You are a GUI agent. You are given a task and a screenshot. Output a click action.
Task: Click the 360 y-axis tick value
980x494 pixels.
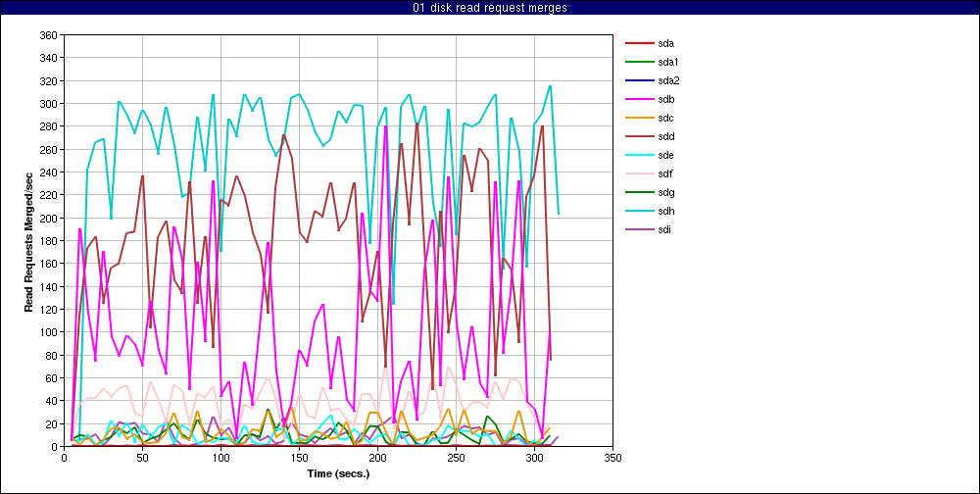click(x=49, y=35)
